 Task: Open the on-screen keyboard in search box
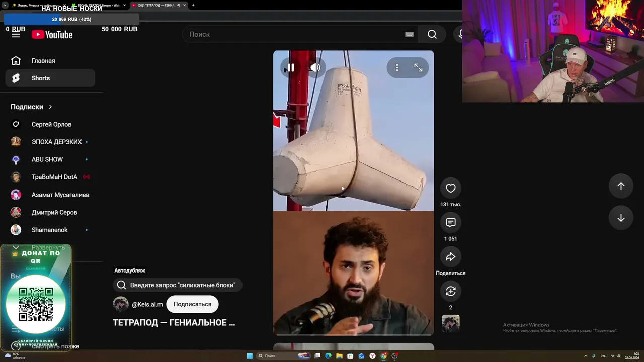[x=409, y=34]
